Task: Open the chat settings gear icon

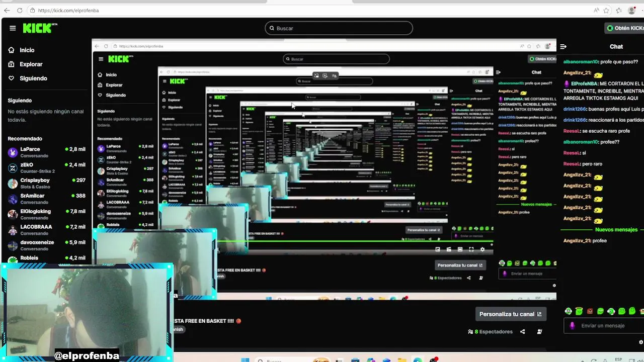Action: [640, 342]
